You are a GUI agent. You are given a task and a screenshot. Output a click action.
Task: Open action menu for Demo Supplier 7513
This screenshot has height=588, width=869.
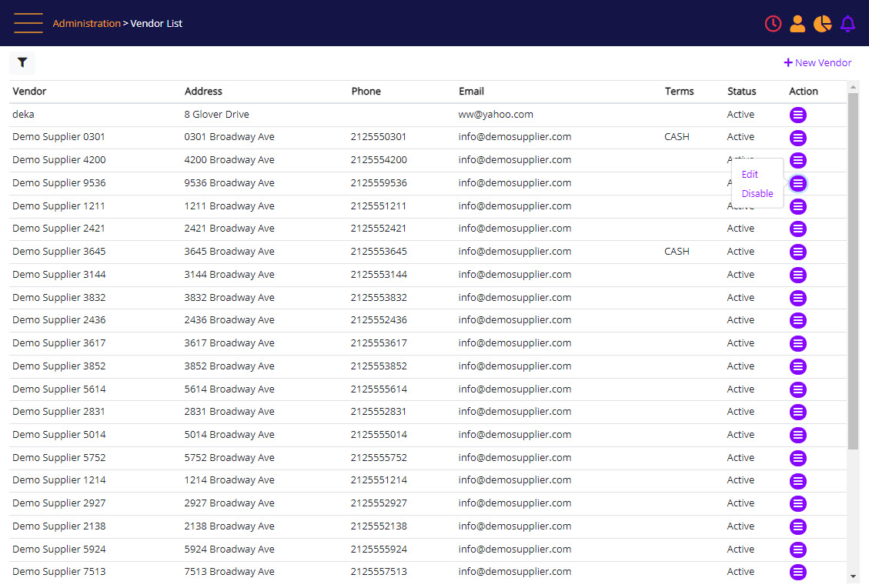(797, 572)
